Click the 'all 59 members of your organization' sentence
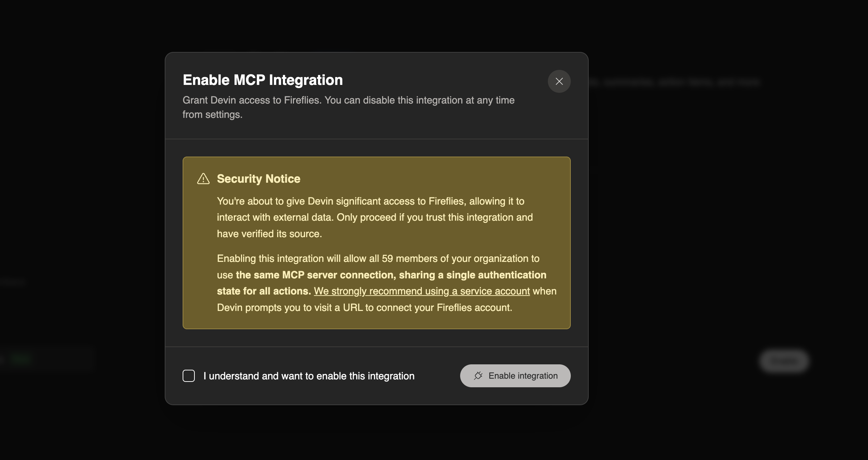Image resolution: width=868 pixels, height=460 pixels. 378,259
